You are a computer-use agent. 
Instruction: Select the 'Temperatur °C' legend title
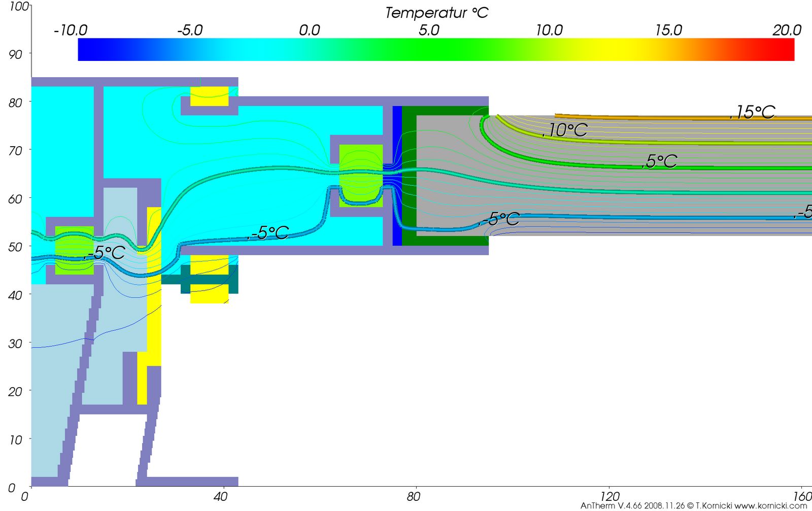click(x=436, y=13)
